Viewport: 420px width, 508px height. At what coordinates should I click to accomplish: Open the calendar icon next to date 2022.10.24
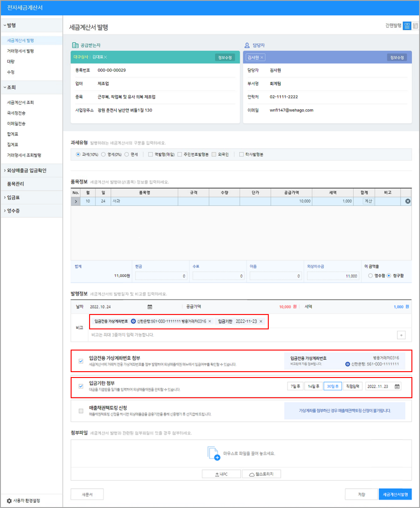click(x=150, y=307)
